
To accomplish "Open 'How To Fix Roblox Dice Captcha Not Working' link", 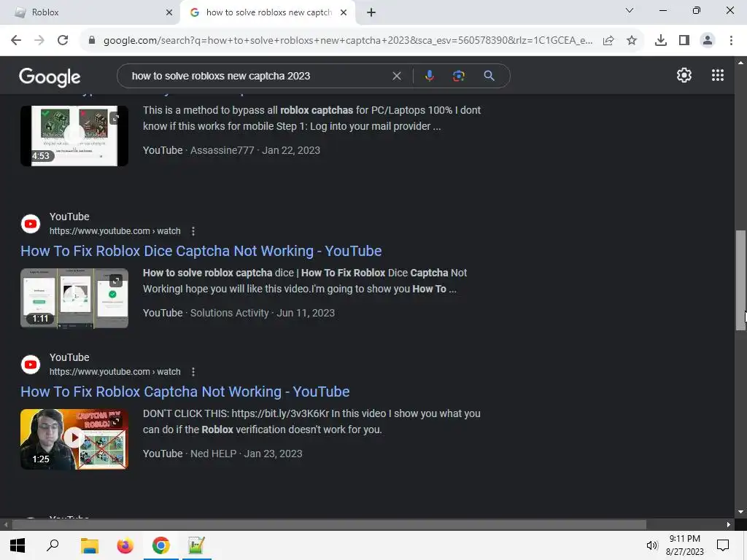I will pos(201,251).
